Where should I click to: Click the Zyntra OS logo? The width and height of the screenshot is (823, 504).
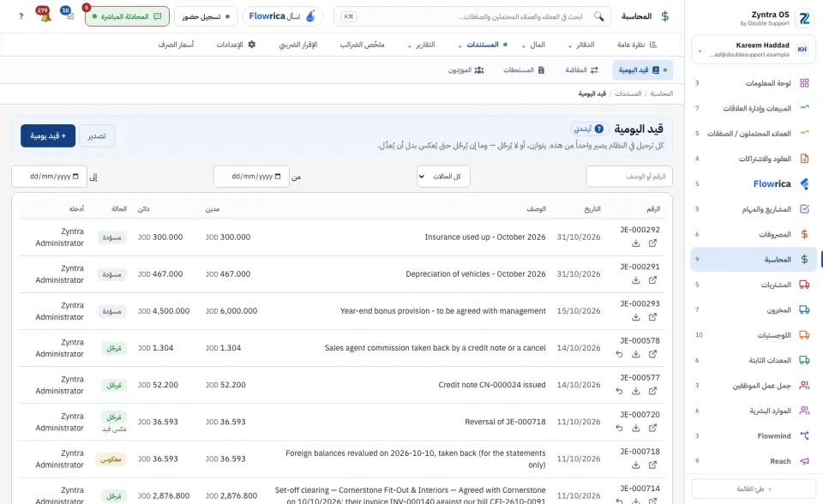804,18
